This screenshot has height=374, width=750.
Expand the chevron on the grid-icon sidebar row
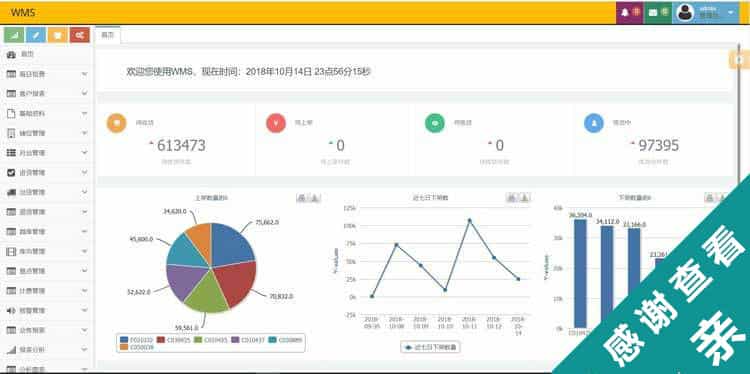[x=84, y=153]
